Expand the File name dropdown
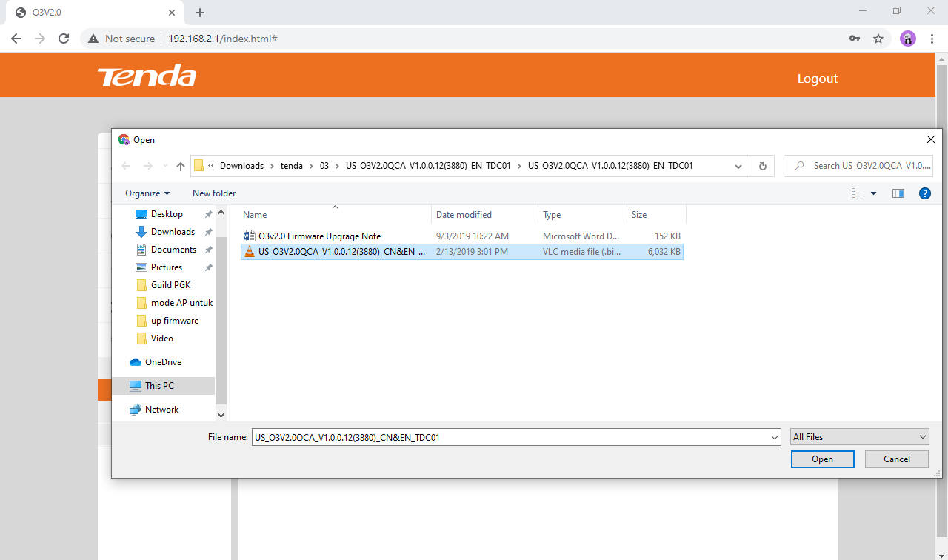This screenshot has width=948, height=560. [x=774, y=437]
